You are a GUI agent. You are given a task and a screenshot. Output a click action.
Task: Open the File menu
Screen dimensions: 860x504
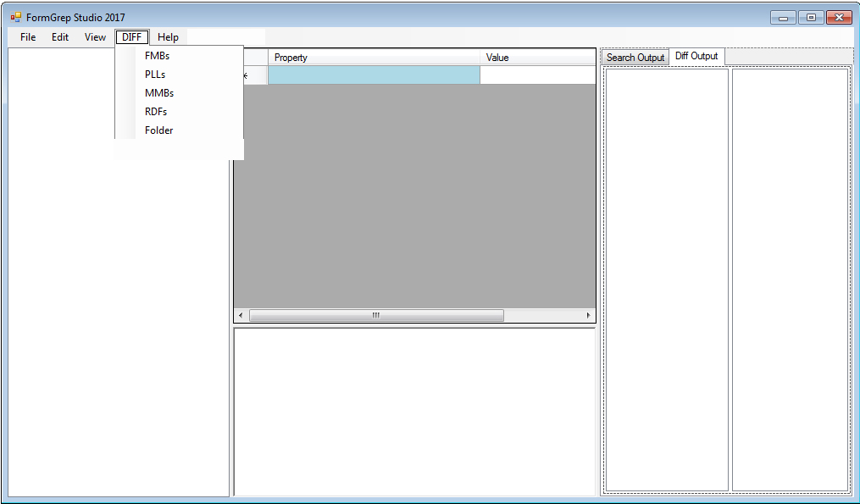[28, 37]
